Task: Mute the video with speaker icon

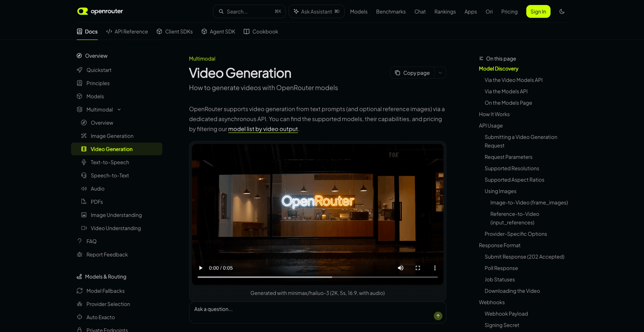Action: tap(401, 268)
